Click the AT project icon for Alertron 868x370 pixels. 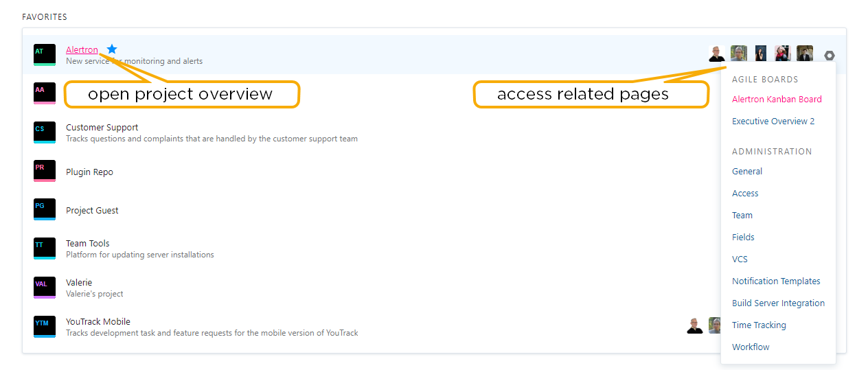pyautogui.click(x=45, y=55)
